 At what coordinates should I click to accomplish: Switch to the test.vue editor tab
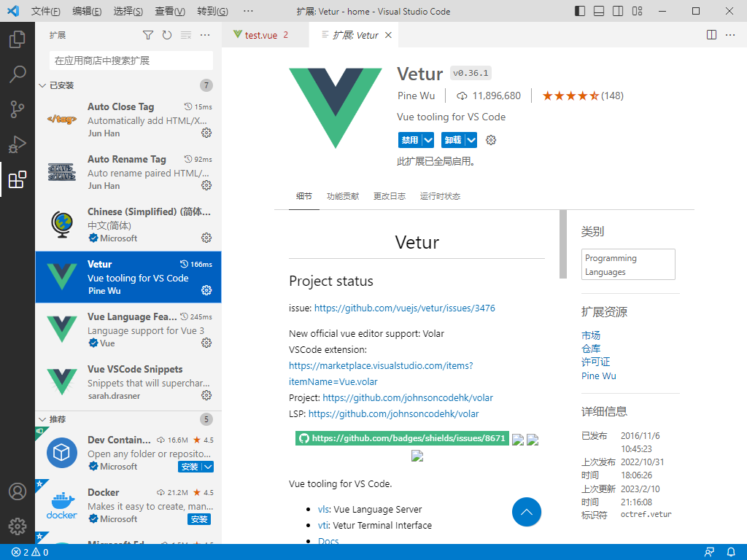(x=266, y=35)
